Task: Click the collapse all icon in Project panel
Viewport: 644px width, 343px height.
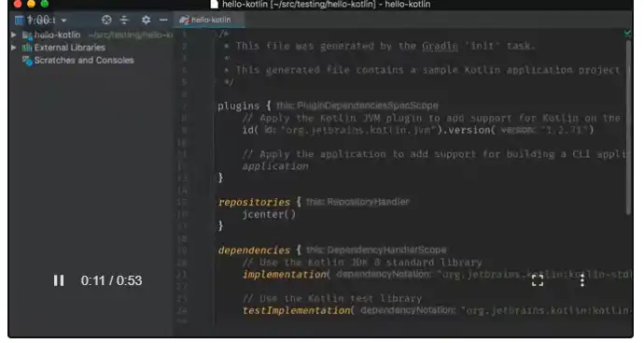Action: point(124,20)
